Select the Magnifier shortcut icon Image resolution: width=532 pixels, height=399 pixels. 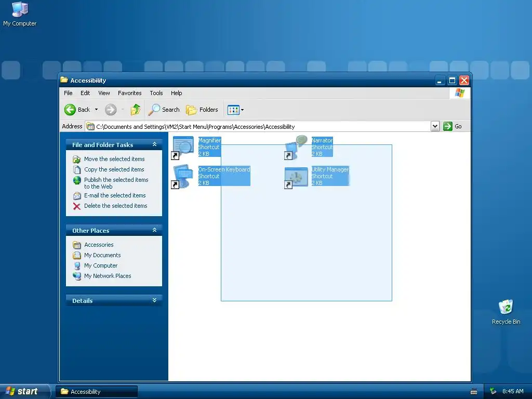182,147
